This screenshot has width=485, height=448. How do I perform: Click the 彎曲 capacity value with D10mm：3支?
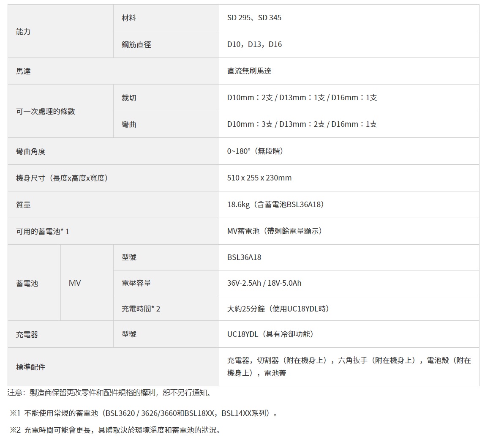[x=302, y=124]
